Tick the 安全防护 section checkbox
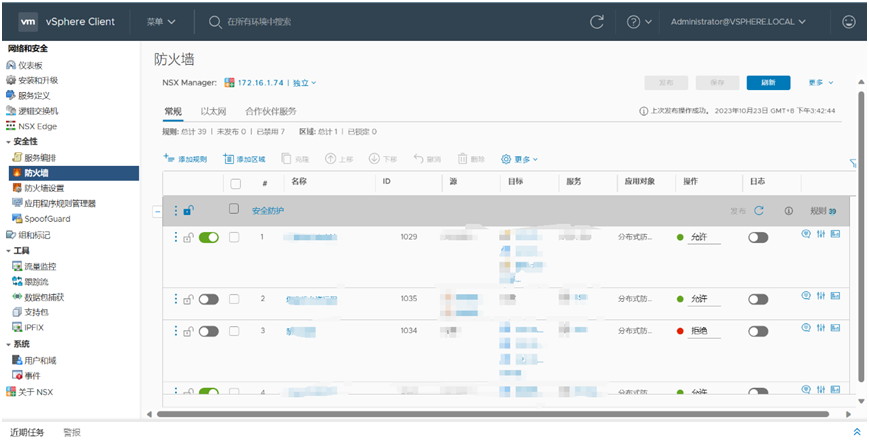The height and width of the screenshot is (443, 869). (234, 208)
